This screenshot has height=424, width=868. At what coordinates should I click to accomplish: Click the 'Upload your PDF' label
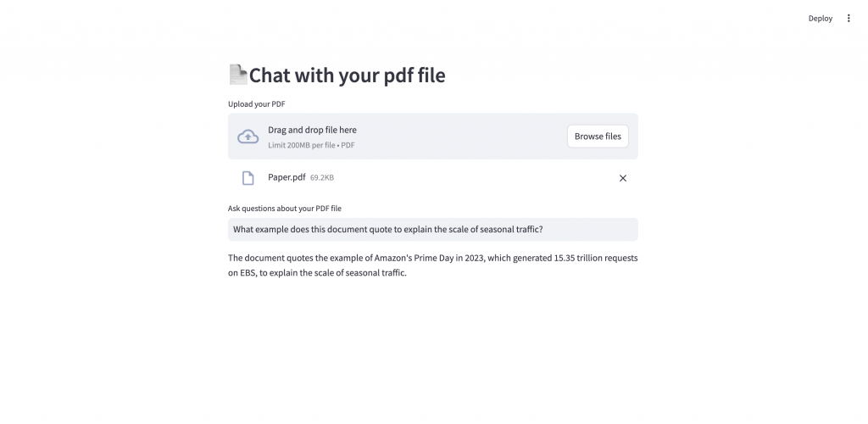[256, 104]
